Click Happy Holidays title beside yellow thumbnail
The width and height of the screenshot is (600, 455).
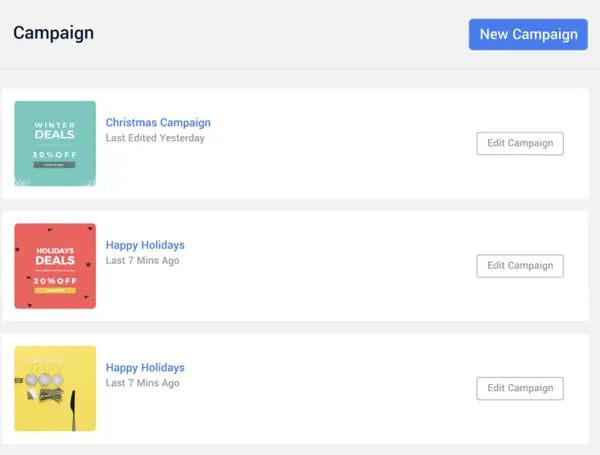click(x=145, y=368)
